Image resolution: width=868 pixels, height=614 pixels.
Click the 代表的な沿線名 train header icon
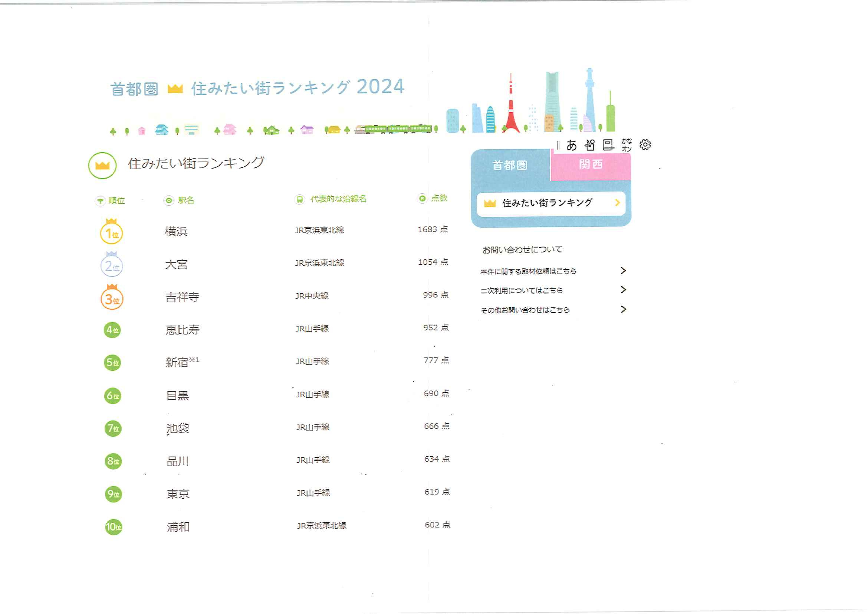pyautogui.click(x=299, y=199)
